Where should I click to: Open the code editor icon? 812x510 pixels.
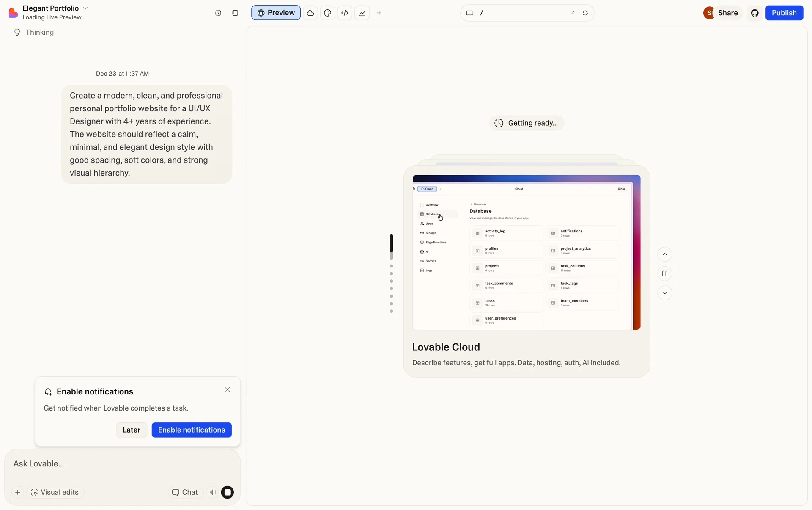pos(345,13)
